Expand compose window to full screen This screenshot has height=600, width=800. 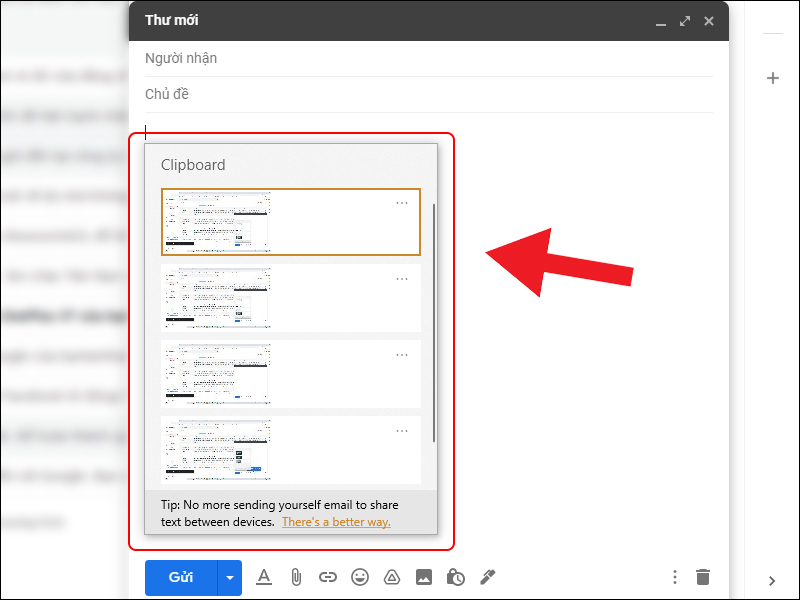(685, 21)
